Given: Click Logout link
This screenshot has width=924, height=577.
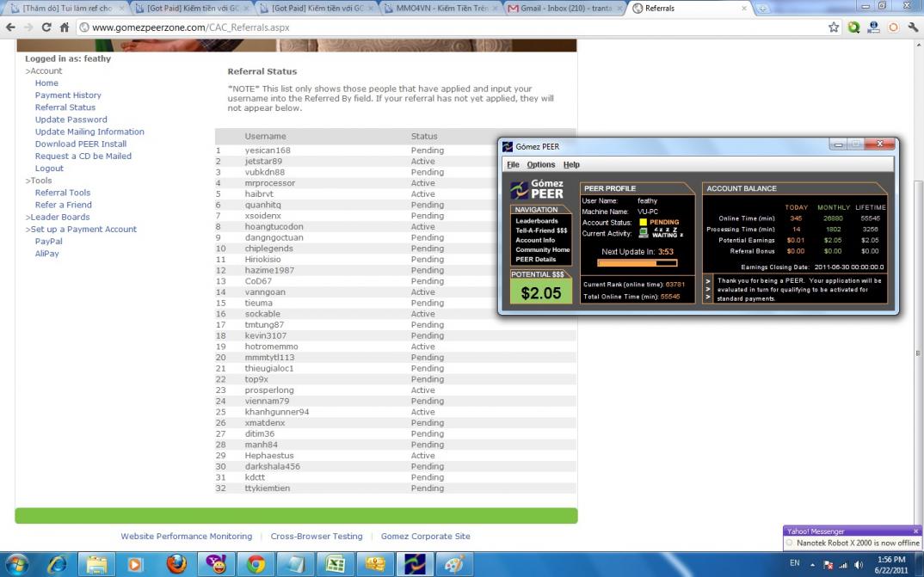Looking at the screenshot, I should click(49, 169).
